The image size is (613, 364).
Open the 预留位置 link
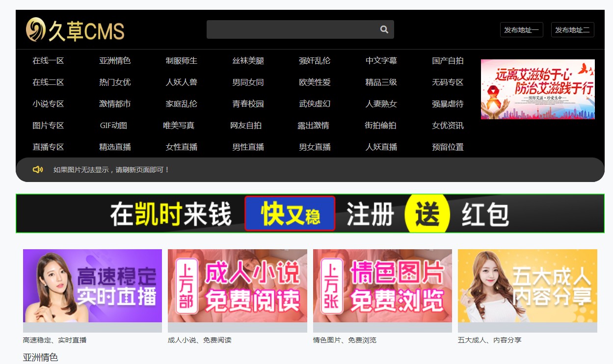[x=448, y=147]
